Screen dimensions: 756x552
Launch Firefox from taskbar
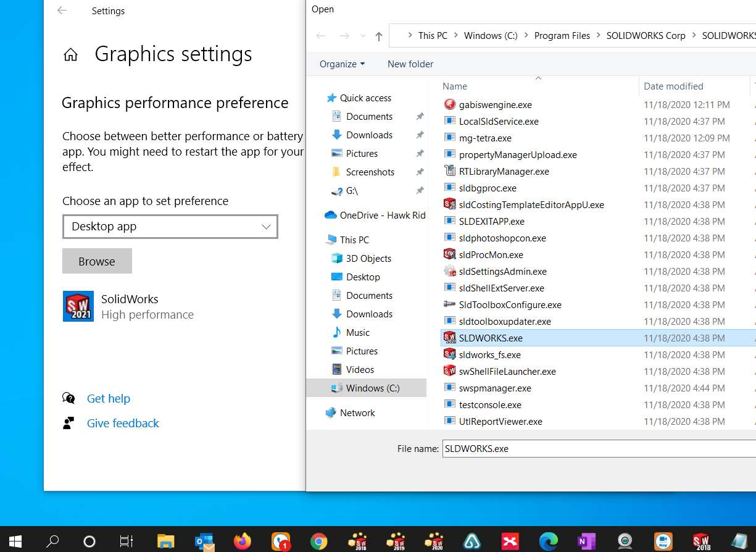click(243, 542)
